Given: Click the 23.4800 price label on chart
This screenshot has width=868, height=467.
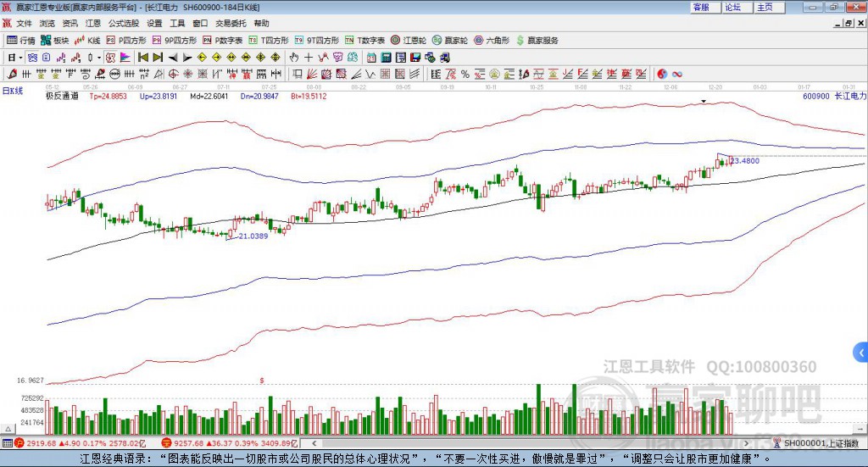Looking at the screenshot, I should pos(744,160).
